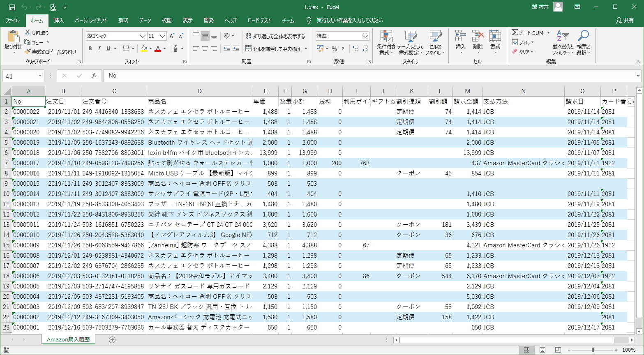Add a new worksheet with the plus button
644x355 pixels.
click(112, 339)
